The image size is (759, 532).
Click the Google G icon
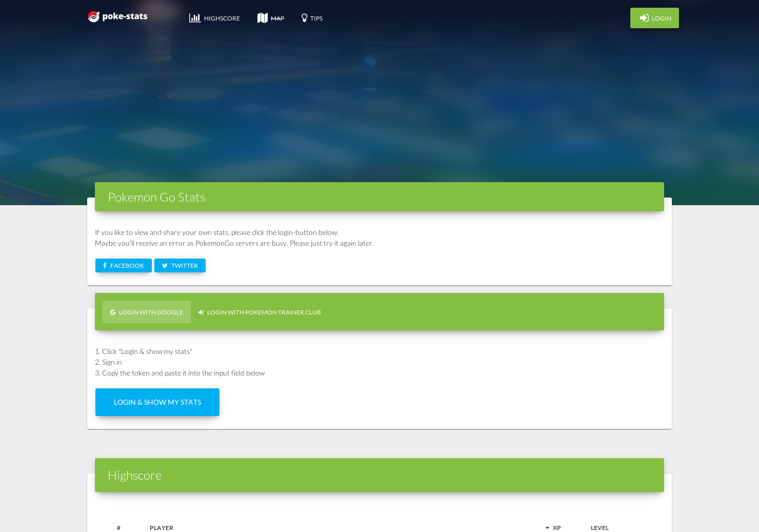pyautogui.click(x=113, y=312)
